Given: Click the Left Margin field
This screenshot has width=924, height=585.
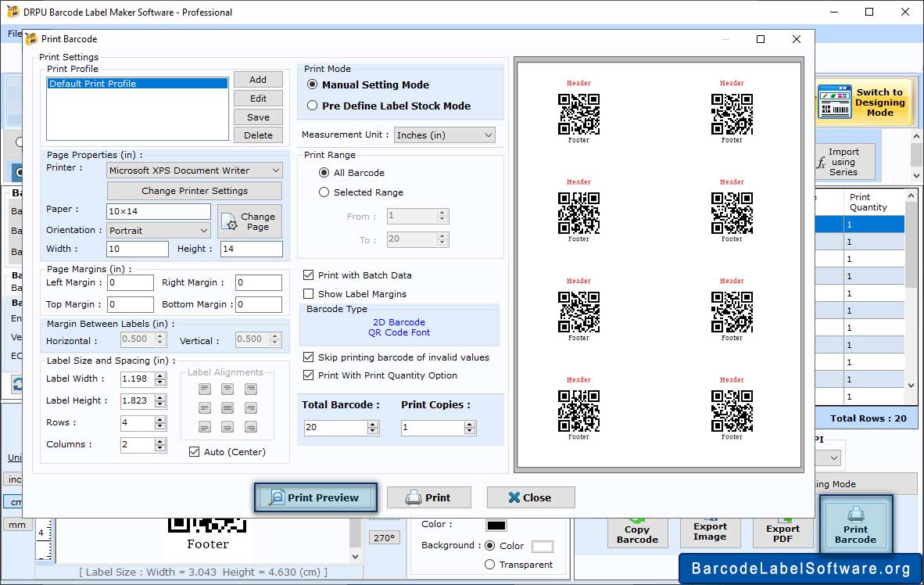Looking at the screenshot, I should pyautogui.click(x=131, y=282).
